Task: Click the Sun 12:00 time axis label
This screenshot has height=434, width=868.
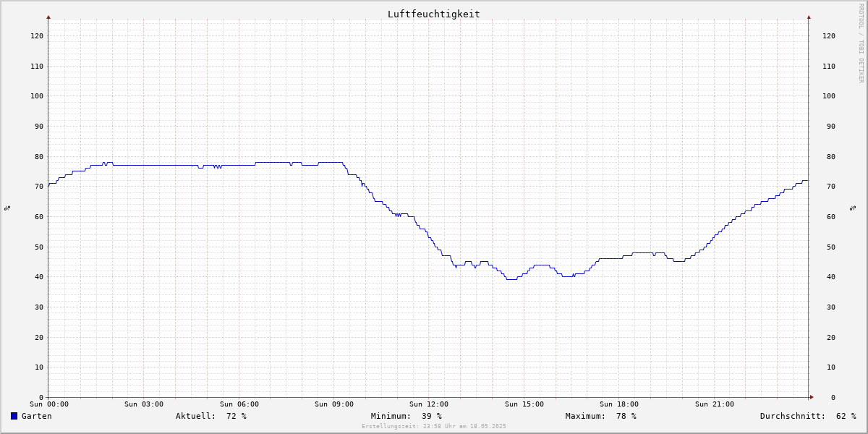Action: click(429, 404)
